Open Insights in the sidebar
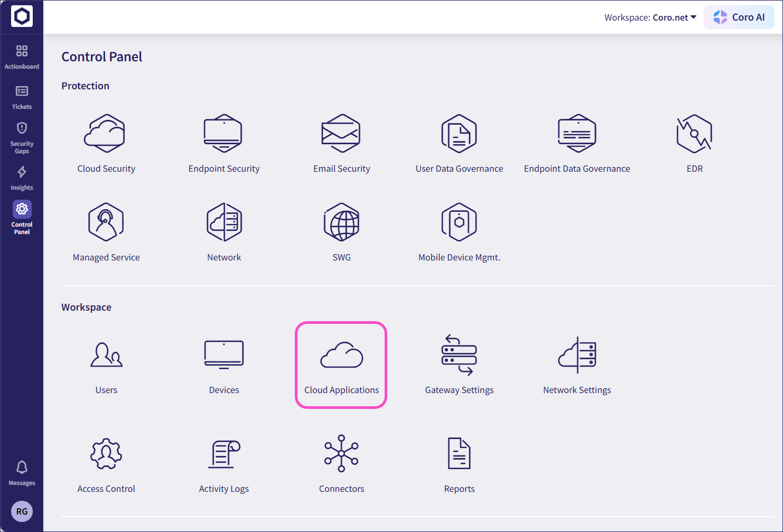This screenshot has width=783, height=532. tap(22, 178)
